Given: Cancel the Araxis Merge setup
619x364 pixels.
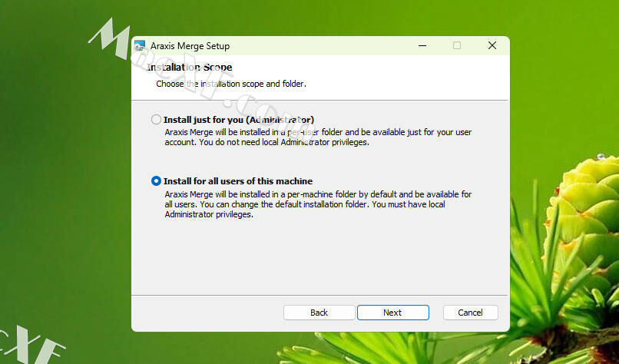Looking at the screenshot, I should [x=470, y=313].
